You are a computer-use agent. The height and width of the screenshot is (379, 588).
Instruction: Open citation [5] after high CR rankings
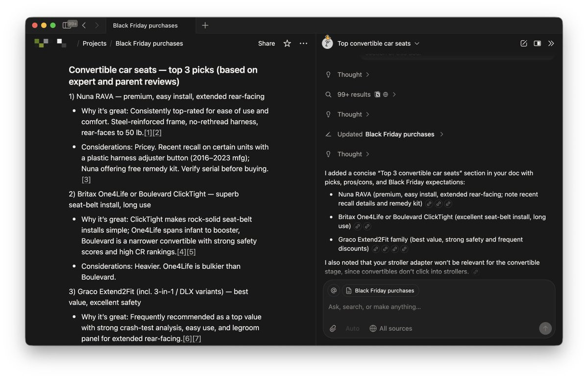[x=191, y=252]
